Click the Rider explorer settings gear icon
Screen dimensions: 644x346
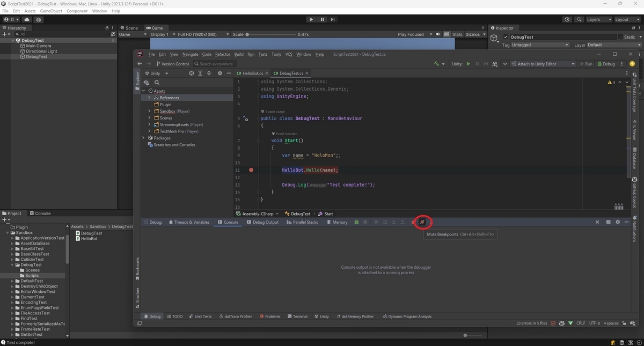(x=219, y=73)
